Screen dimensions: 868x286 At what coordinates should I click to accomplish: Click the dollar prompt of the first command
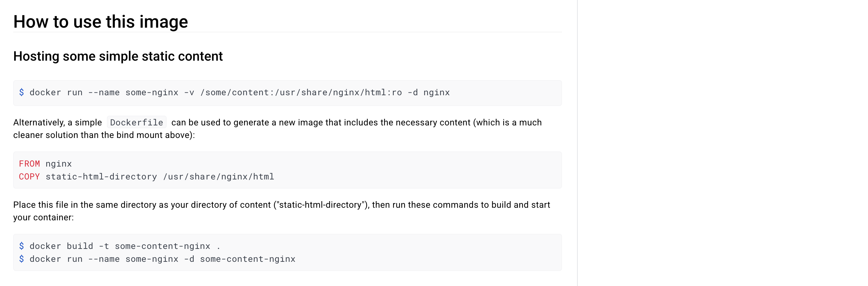click(22, 92)
